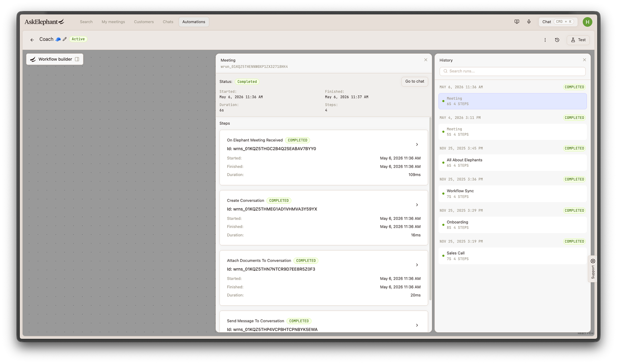Toggle Workflow builder side panel icon

coord(77,59)
